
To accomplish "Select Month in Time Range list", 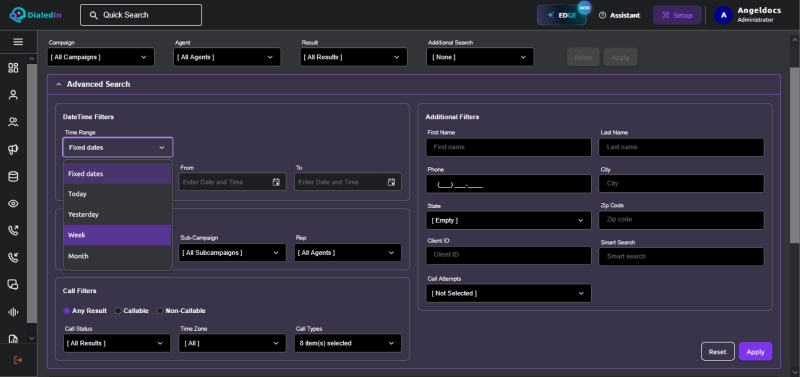I will click(117, 256).
